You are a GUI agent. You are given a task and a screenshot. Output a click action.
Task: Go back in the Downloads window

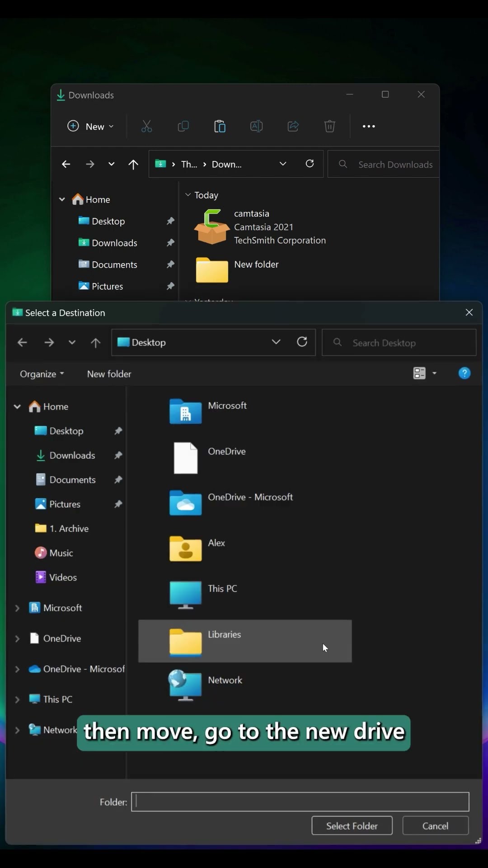point(66,164)
